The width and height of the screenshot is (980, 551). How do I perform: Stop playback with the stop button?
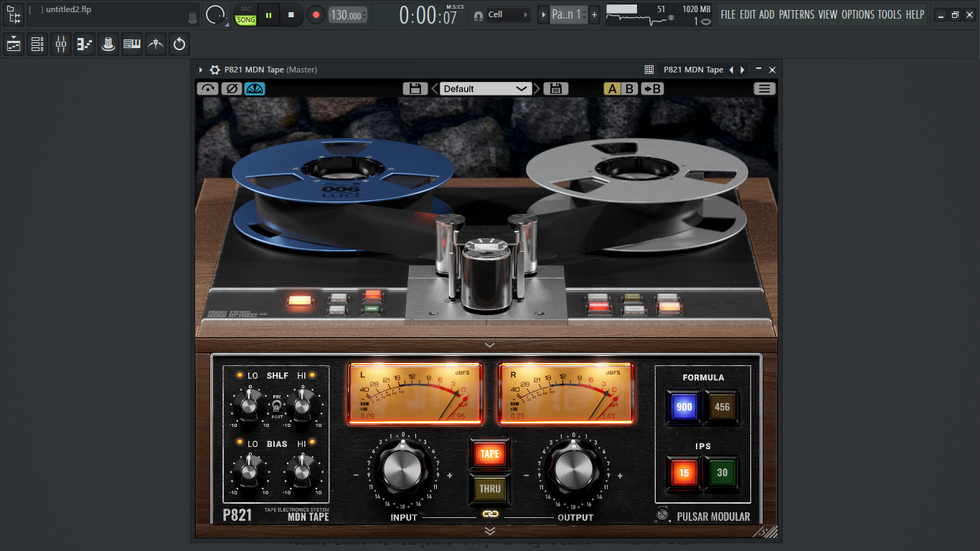(291, 14)
